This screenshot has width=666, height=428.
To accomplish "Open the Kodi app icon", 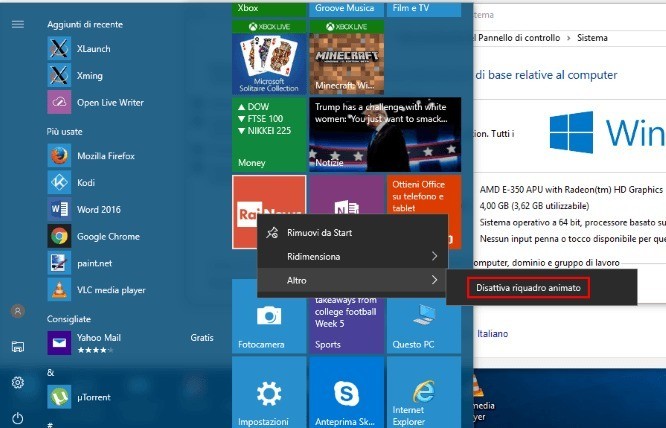I will point(59,183).
